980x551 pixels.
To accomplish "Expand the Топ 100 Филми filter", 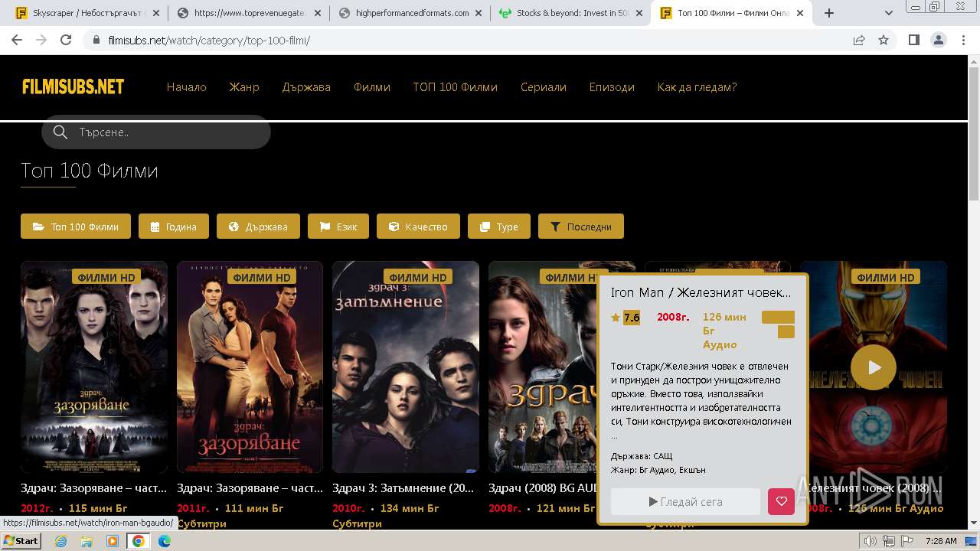I will (x=76, y=227).
